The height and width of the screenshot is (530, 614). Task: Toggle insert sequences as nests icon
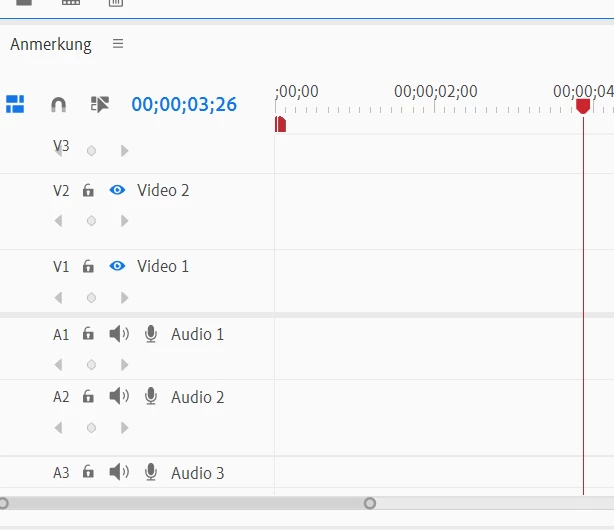15,104
